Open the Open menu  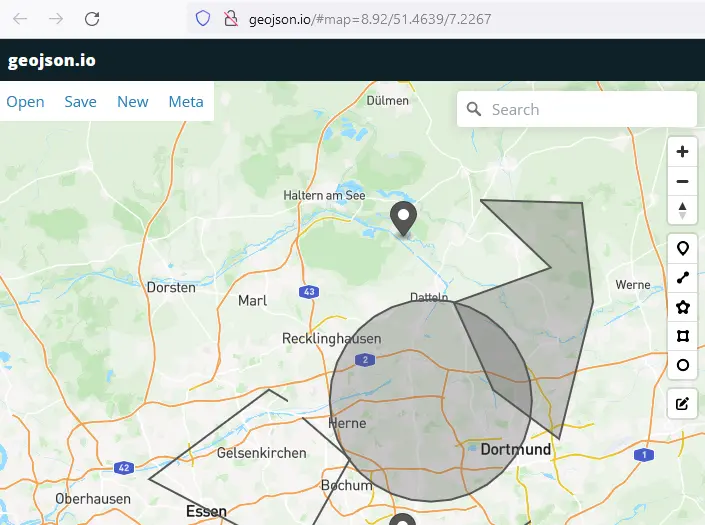coord(26,102)
